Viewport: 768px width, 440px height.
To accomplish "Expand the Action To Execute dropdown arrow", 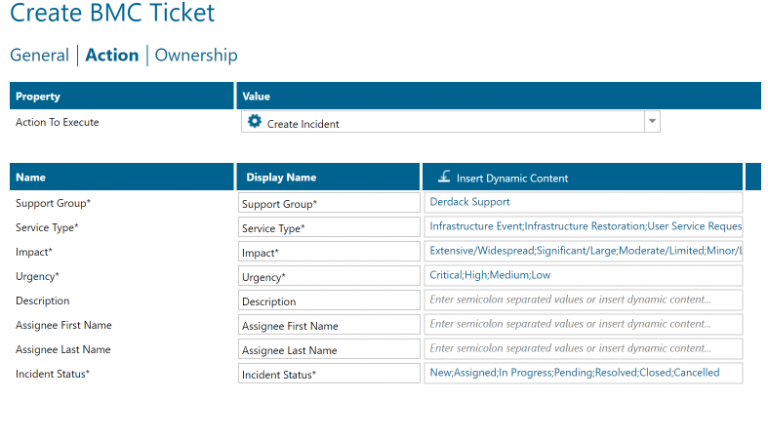I will [x=651, y=122].
